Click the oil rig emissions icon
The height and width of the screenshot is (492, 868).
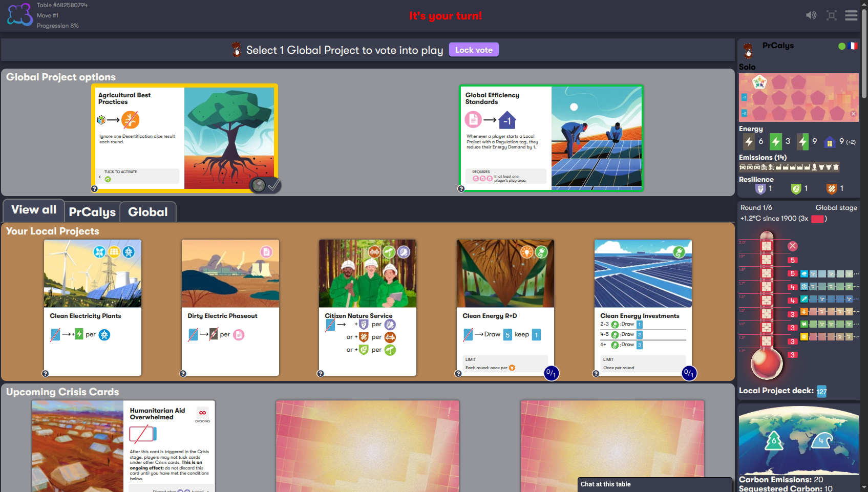pyautogui.click(x=814, y=167)
